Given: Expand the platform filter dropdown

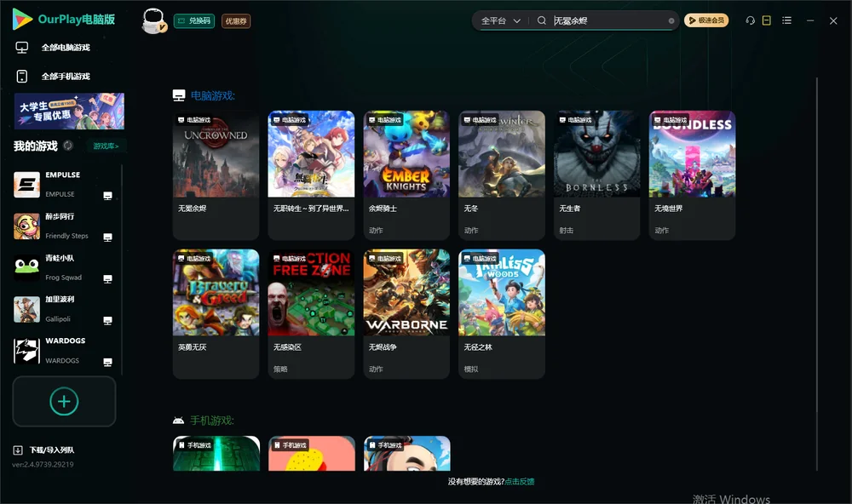Looking at the screenshot, I should pos(500,20).
